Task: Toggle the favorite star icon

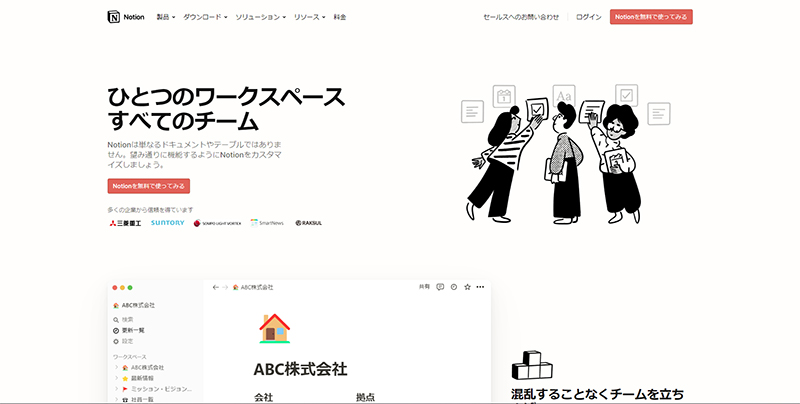Action: pos(467,287)
